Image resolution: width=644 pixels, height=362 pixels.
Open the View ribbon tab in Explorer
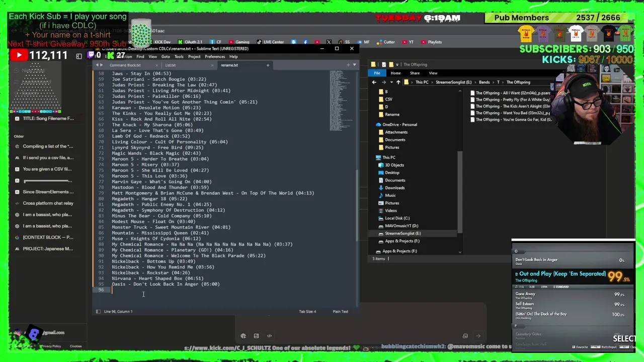[x=433, y=73]
